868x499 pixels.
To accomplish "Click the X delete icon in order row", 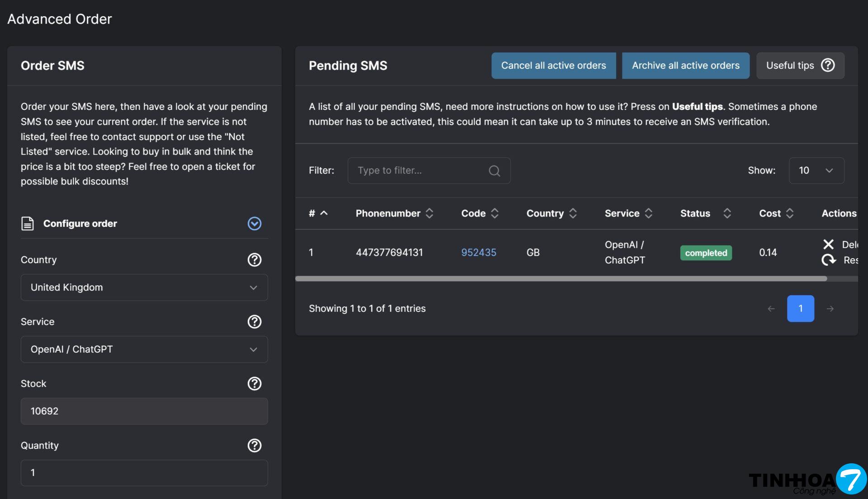I will (x=828, y=245).
